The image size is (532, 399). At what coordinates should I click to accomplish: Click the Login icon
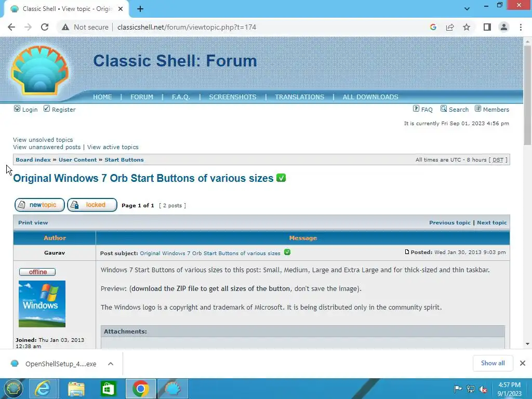tap(17, 109)
